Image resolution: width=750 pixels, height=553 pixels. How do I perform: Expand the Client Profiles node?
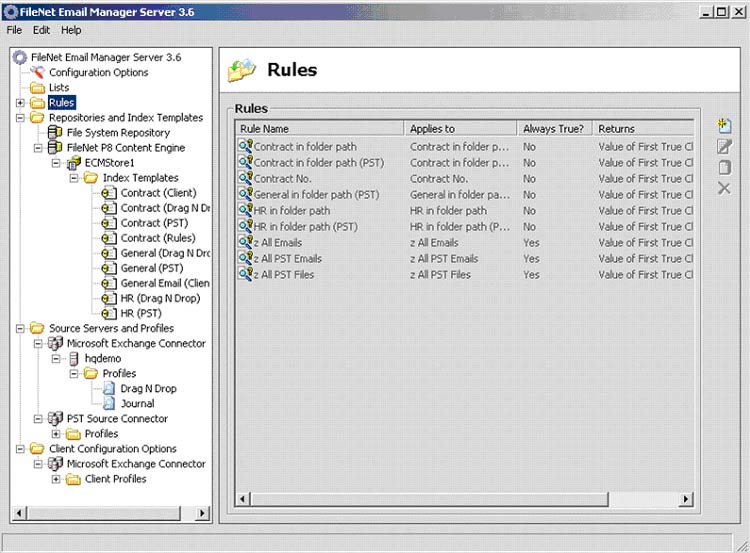56,479
